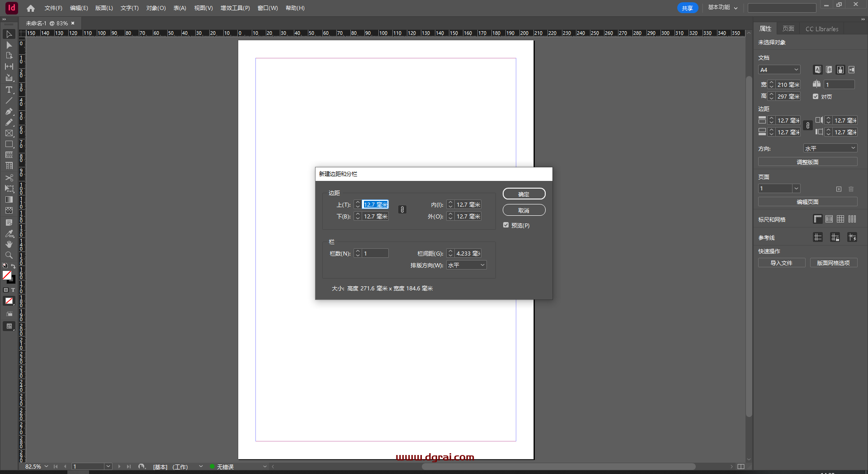Viewport: 868px width, 474px height.
Task: Click the smart guides icon
Action: [x=852, y=237]
